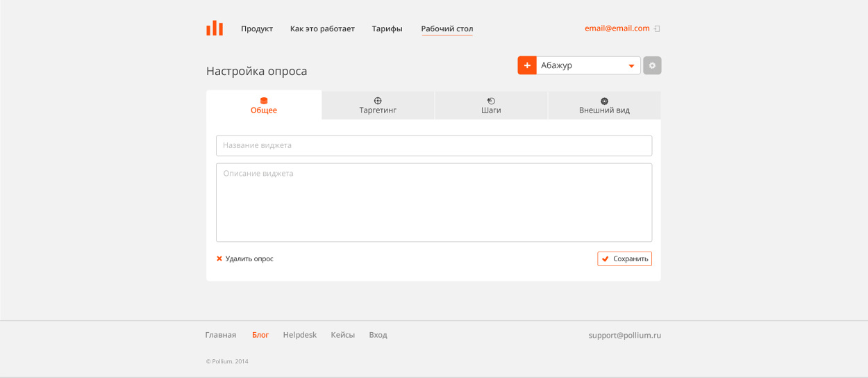Click the icon on the Внешний вид tab

[604, 101]
